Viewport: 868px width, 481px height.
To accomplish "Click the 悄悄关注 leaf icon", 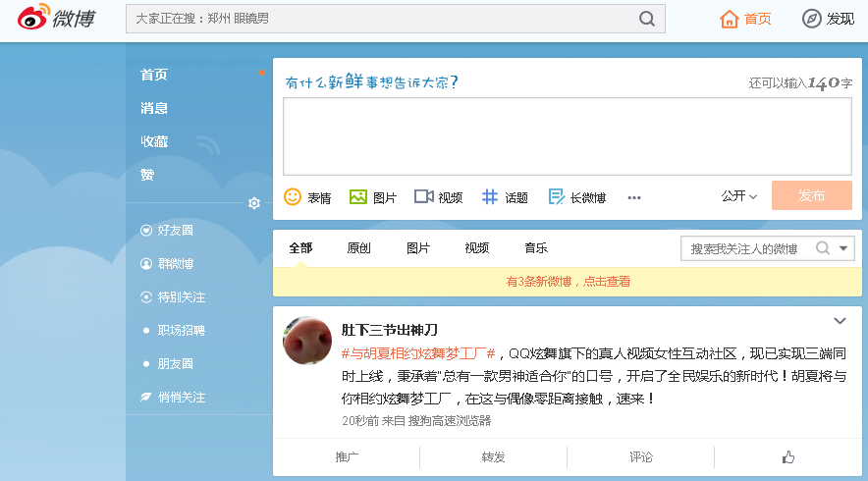I will coord(146,397).
